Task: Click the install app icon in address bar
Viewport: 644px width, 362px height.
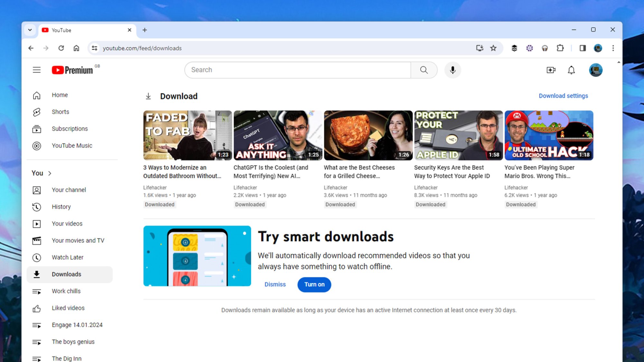Action: (x=479, y=48)
